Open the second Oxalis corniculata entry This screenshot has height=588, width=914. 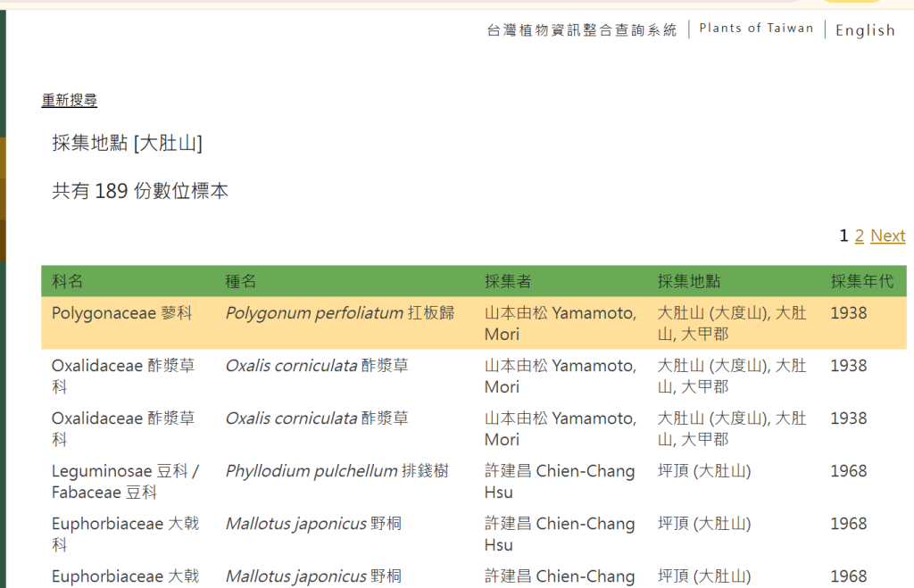(317, 418)
